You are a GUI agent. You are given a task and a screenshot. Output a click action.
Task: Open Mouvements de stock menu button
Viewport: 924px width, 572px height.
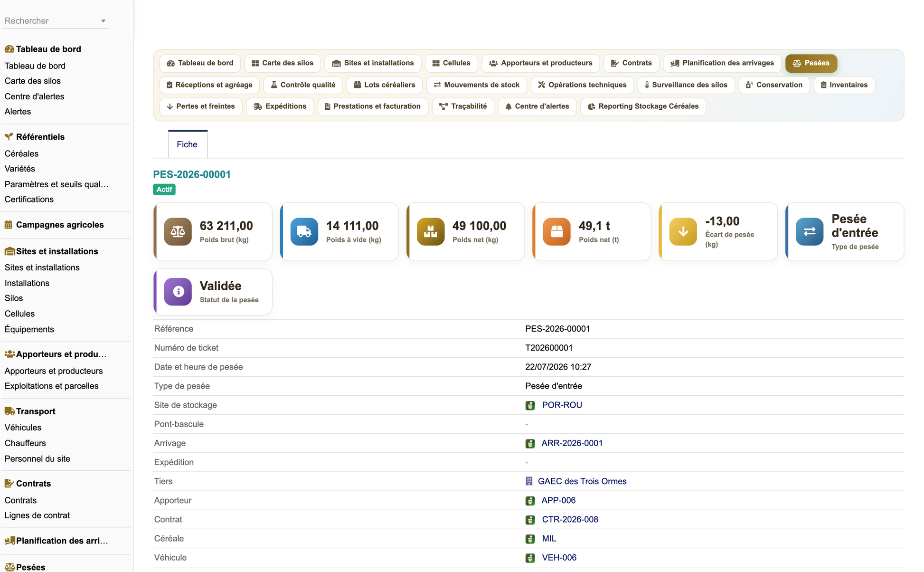[x=477, y=85]
